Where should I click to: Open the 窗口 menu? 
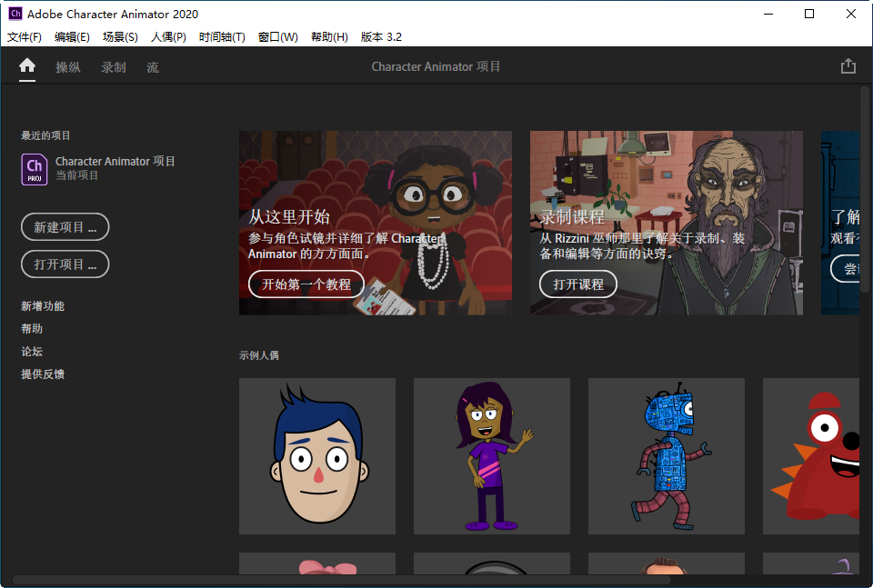pyautogui.click(x=277, y=37)
